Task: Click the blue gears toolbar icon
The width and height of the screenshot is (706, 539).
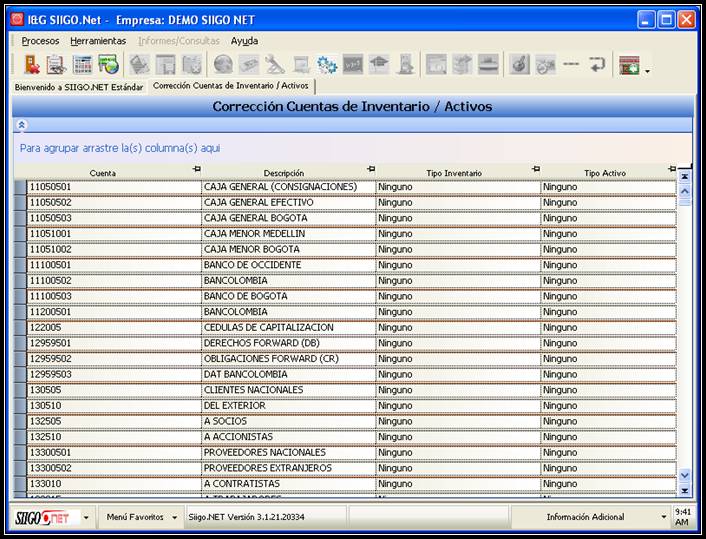Action: [x=327, y=65]
